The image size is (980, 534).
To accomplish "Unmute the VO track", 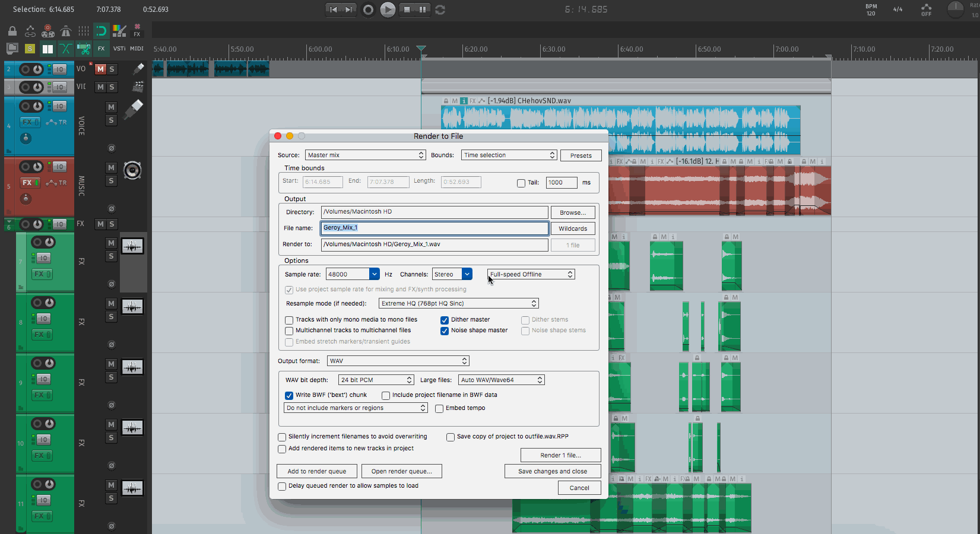I will pyautogui.click(x=100, y=69).
